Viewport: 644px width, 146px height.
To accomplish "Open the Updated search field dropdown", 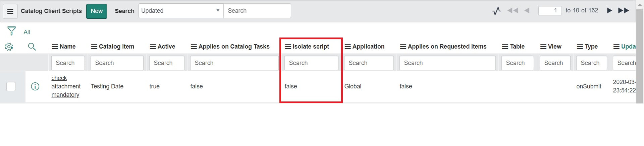I will [x=181, y=11].
